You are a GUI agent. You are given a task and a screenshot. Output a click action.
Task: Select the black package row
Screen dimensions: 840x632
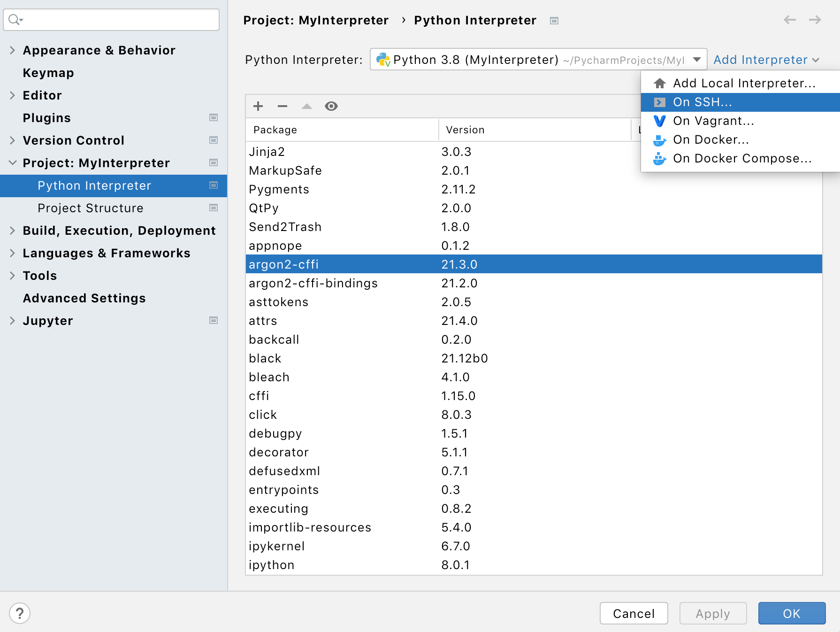click(x=534, y=358)
